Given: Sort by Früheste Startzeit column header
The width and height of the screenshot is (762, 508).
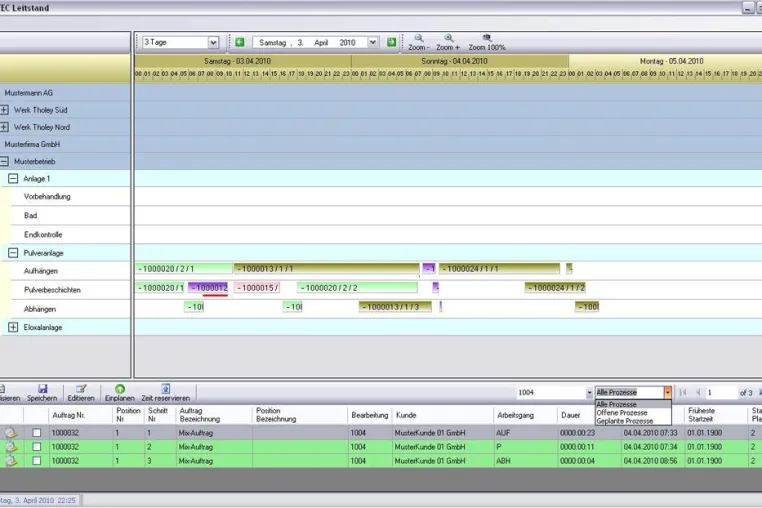Looking at the screenshot, I should [x=716, y=415].
